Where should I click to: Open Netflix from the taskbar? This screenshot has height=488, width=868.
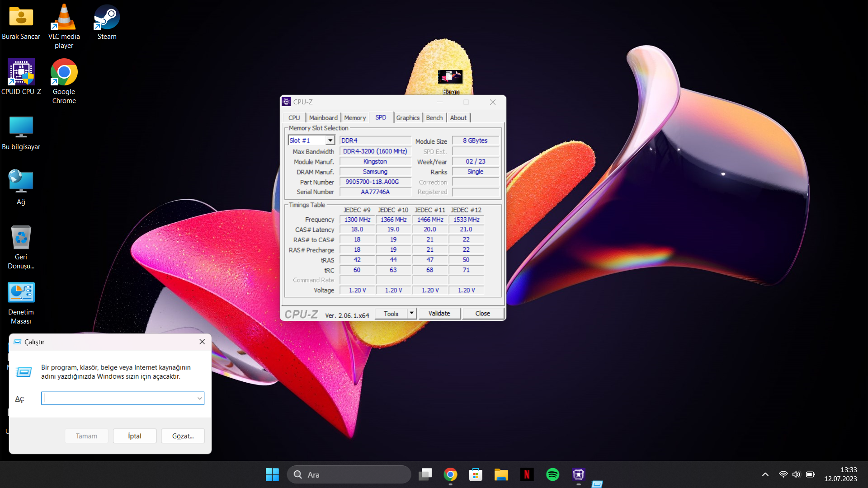pyautogui.click(x=527, y=474)
